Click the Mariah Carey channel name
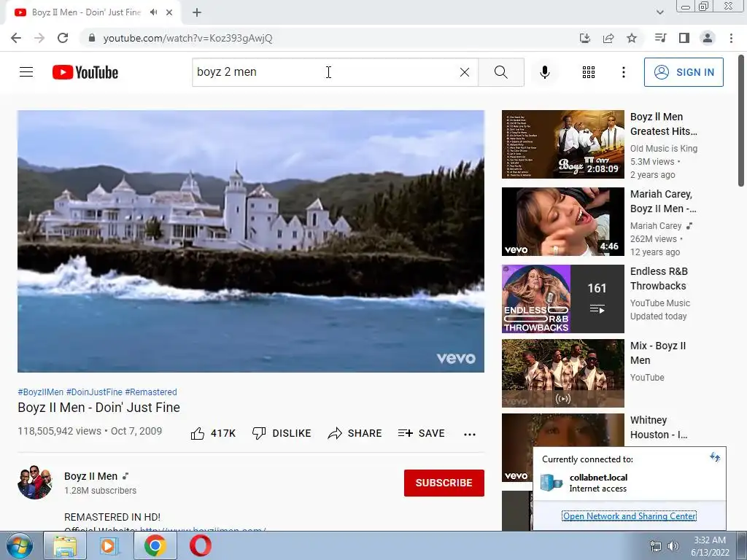 coord(656,226)
